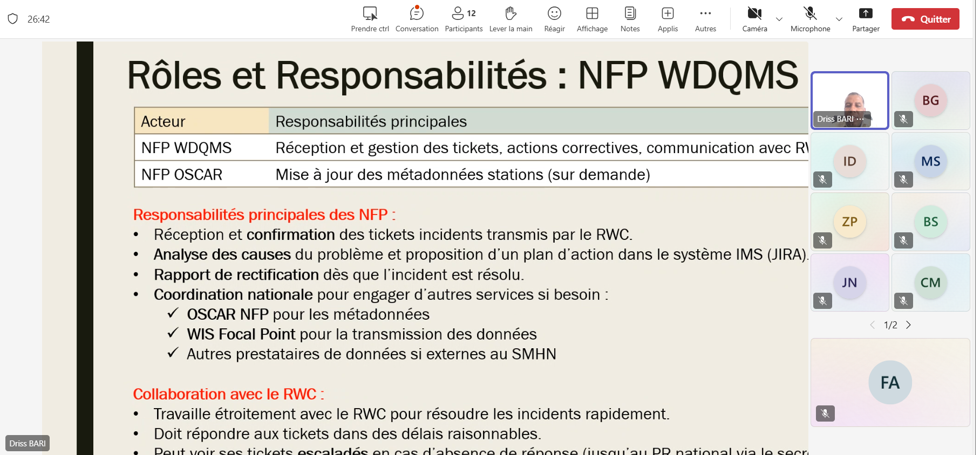The height and width of the screenshot is (455, 980).
Task: Select the BG participant tile
Action: (x=930, y=101)
